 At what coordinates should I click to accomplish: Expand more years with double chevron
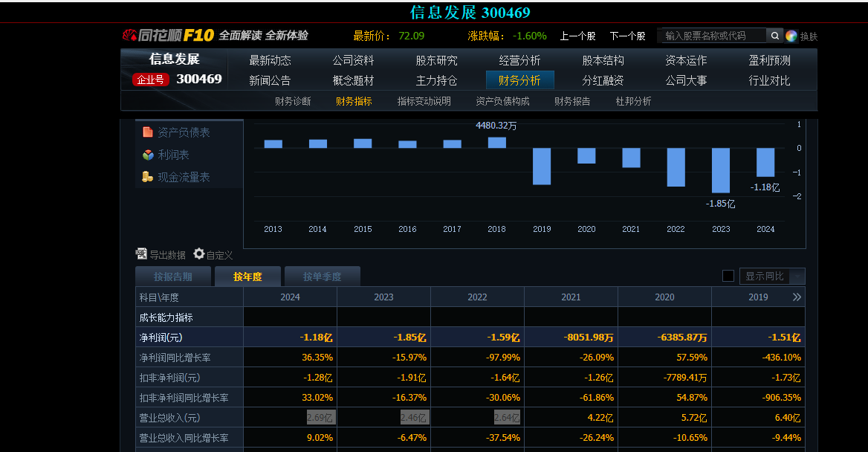tap(797, 297)
